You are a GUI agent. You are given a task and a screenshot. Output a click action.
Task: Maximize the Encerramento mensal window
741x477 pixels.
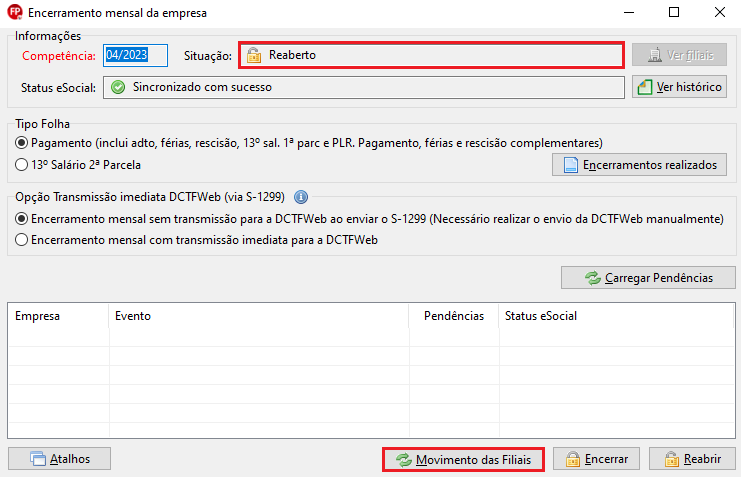pos(674,12)
